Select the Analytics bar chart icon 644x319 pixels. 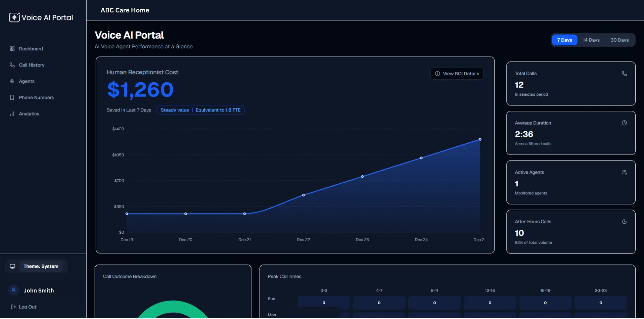tap(12, 113)
